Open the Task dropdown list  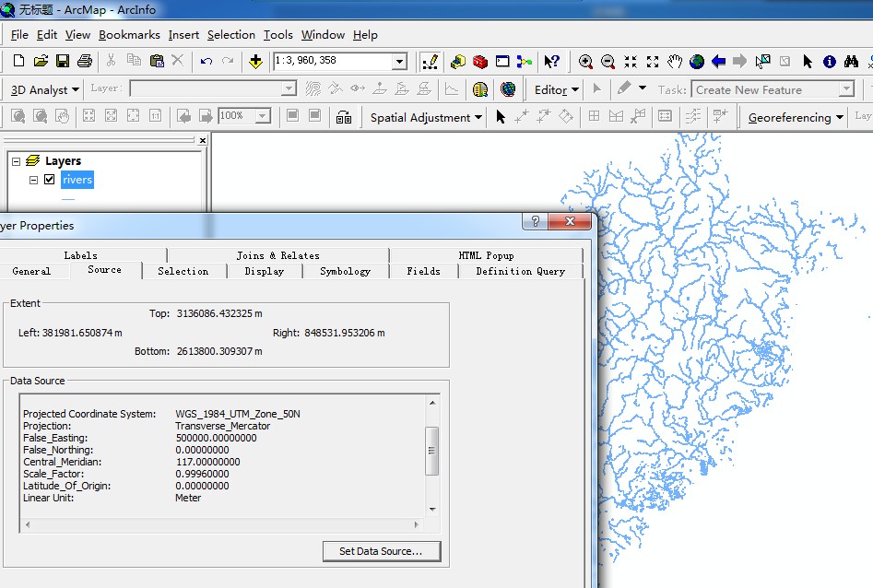coord(846,89)
